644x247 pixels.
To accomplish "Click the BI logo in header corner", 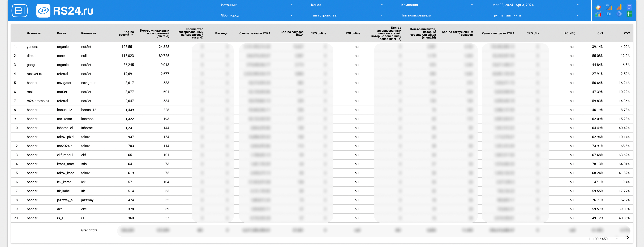I will [20, 11].
